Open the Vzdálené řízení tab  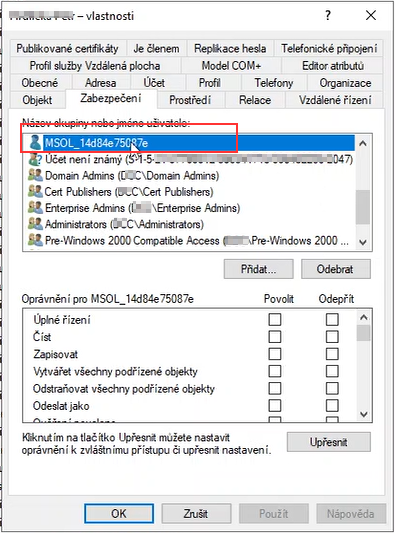[x=335, y=100]
